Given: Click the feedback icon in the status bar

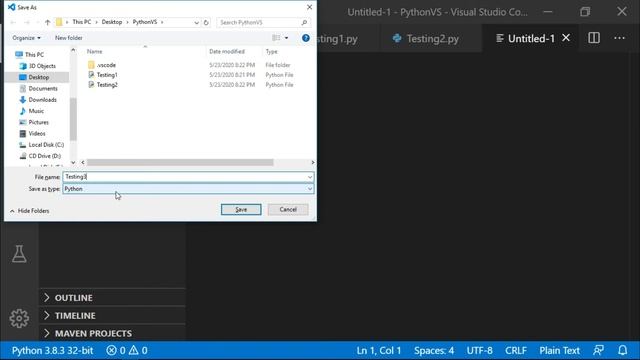Looking at the screenshot, I should tap(598, 350).
